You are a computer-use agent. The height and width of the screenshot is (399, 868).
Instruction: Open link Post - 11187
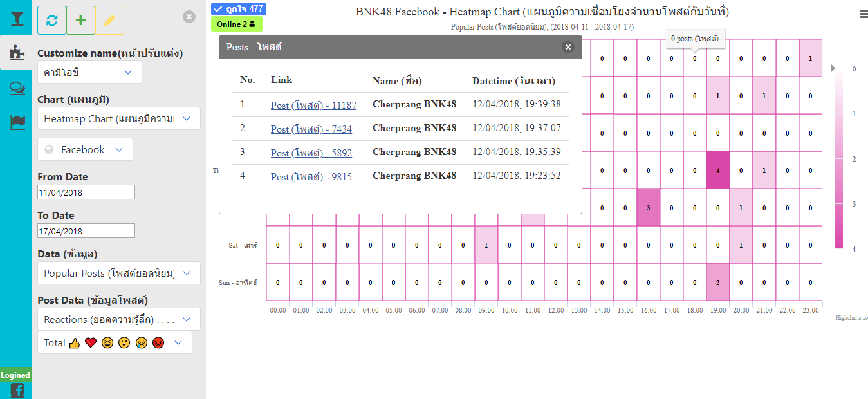313,105
